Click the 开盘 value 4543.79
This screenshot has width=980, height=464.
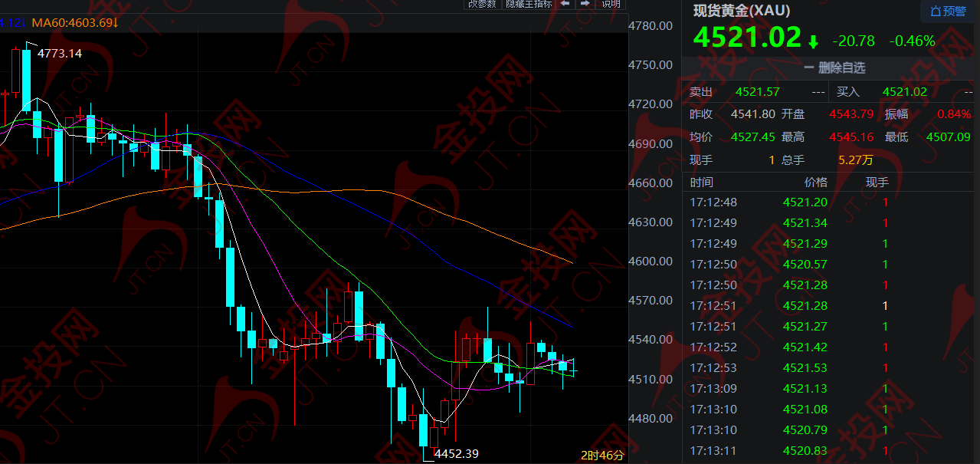coord(851,114)
